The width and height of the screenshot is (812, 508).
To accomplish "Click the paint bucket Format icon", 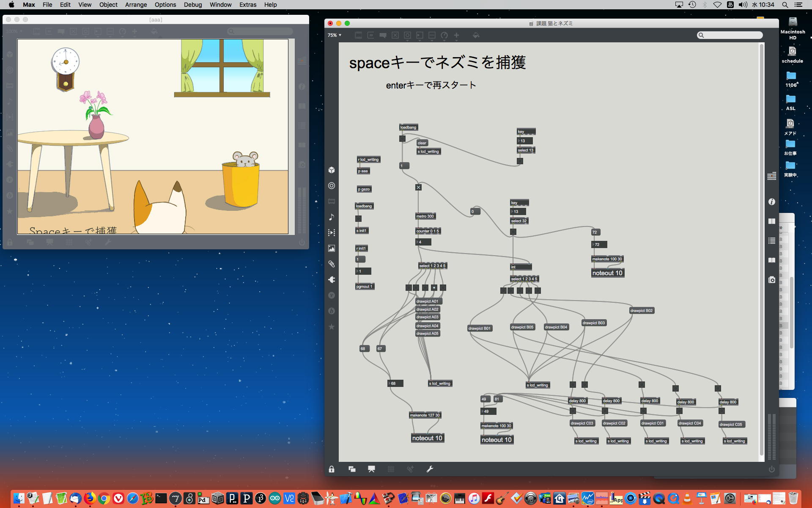I will click(x=476, y=36).
